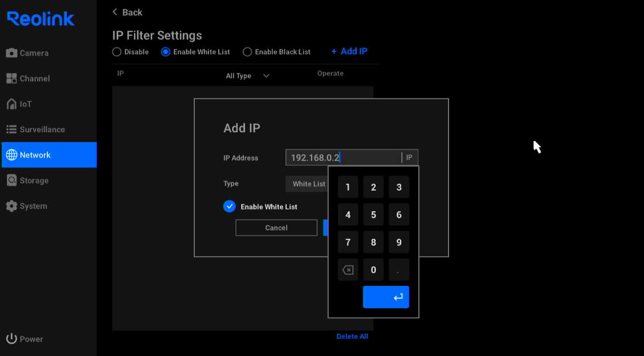This screenshot has height=356, width=644.
Task: Click the Surveillance list icon
Action: coord(11,130)
